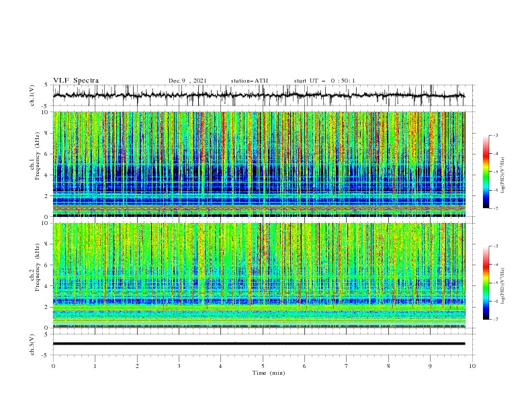The width and height of the screenshot is (532, 411).
Task: Click time axis tick label "8"
Action: point(388,366)
